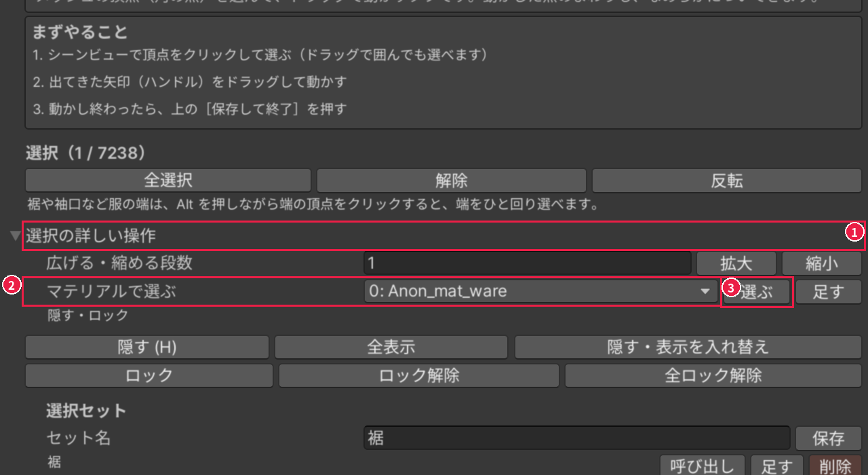Click the ロック解除 button
Viewport: 868px width, 475px height.
click(419, 375)
